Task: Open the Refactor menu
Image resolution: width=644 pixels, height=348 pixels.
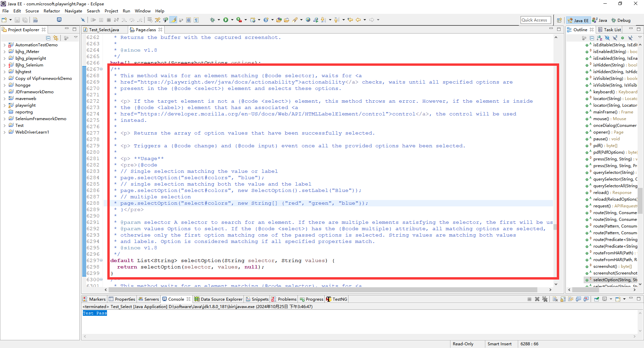Action: click(x=52, y=11)
